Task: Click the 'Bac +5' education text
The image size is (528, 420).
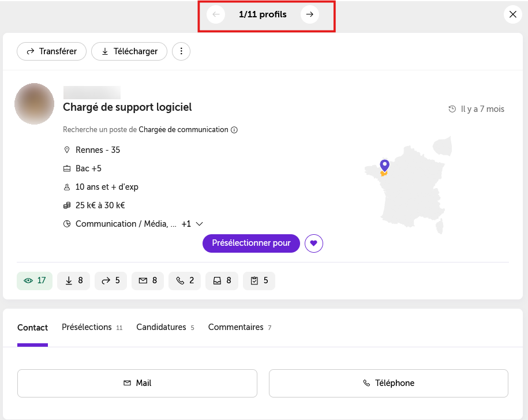Action: (x=88, y=168)
